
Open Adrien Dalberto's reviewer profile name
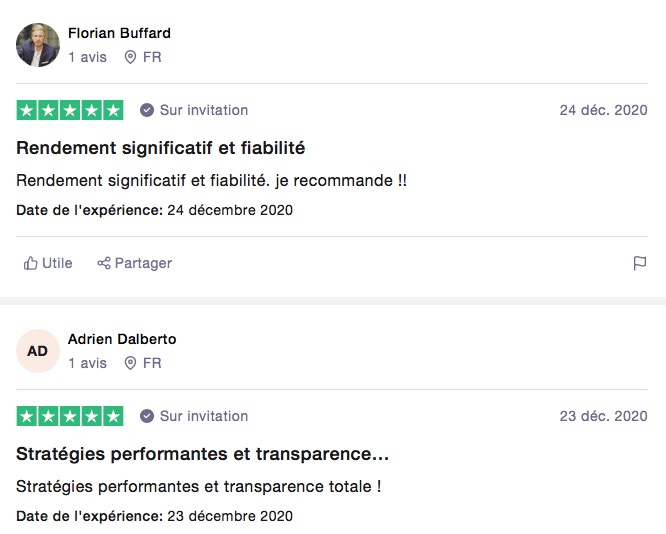(x=122, y=339)
